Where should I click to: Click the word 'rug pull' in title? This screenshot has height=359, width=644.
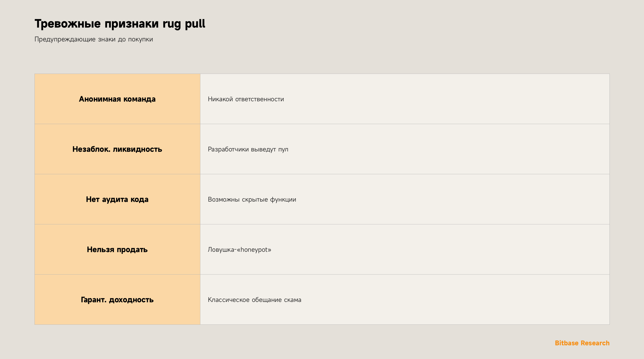pos(184,24)
